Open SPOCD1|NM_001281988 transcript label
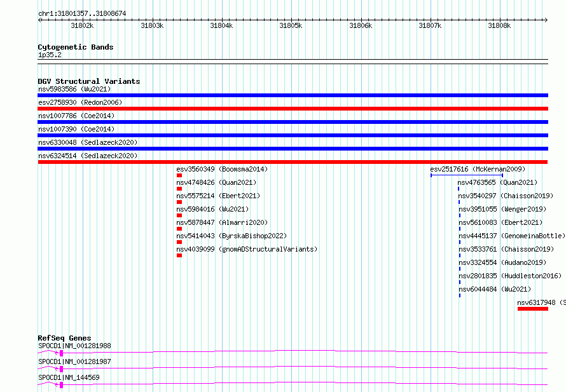The width and height of the screenshot is (566, 392). (x=74, y=346)
